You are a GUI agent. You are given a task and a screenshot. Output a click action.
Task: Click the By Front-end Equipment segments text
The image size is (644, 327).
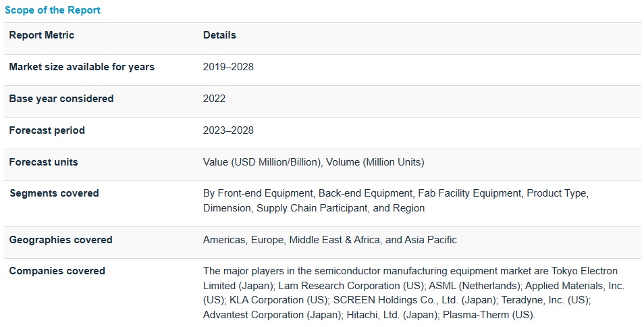[258, 193]
